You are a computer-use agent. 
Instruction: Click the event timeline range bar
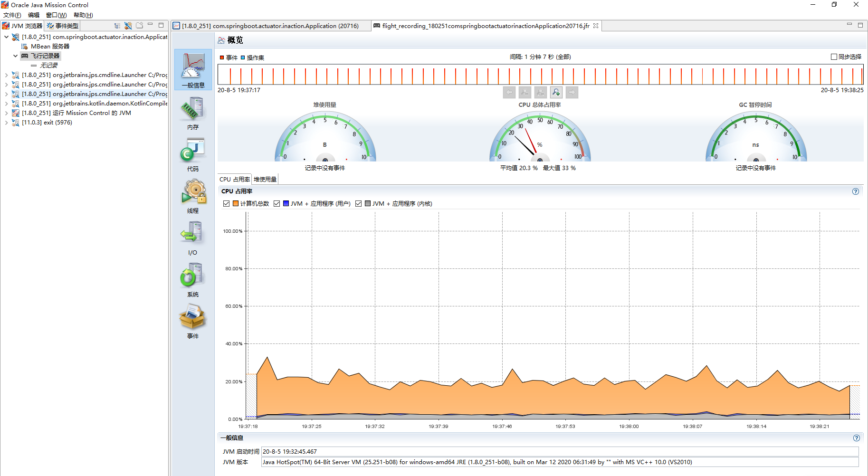(540, 75)
